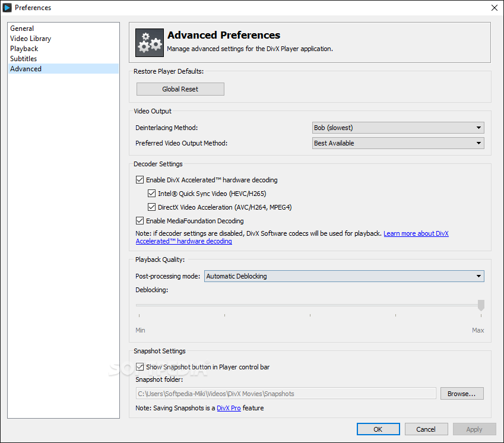This screenshot has height=443, width=504.
Task: Select the Advanced preferences section
Action: pos(64,69)
